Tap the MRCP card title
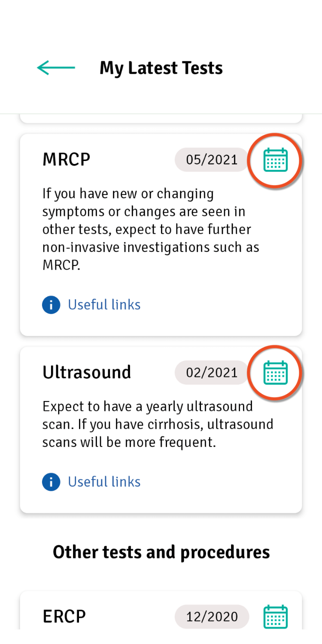Screen dimensions: 322x644 pos(67,160)
